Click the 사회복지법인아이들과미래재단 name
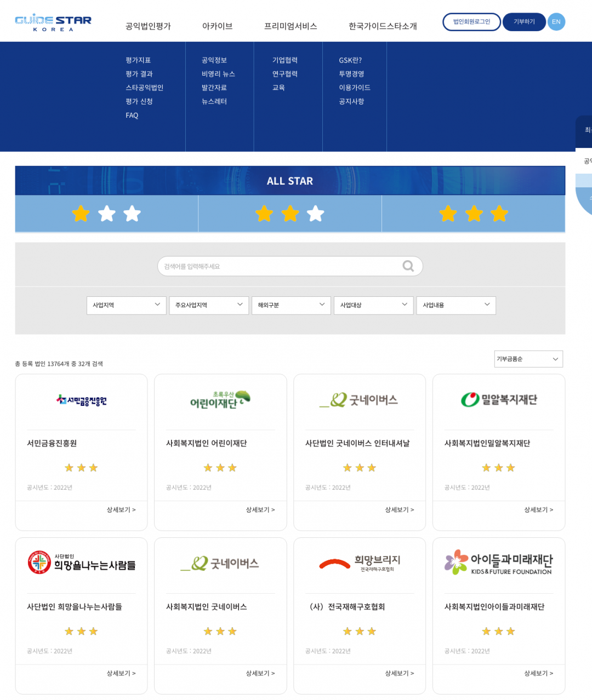592x700 pixels. (x=494, y=607)
